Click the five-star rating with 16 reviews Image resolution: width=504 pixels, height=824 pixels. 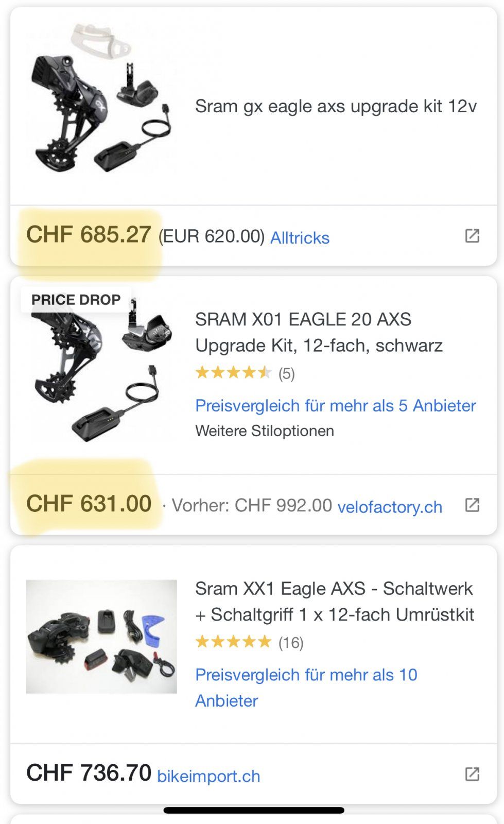(233, 642)
